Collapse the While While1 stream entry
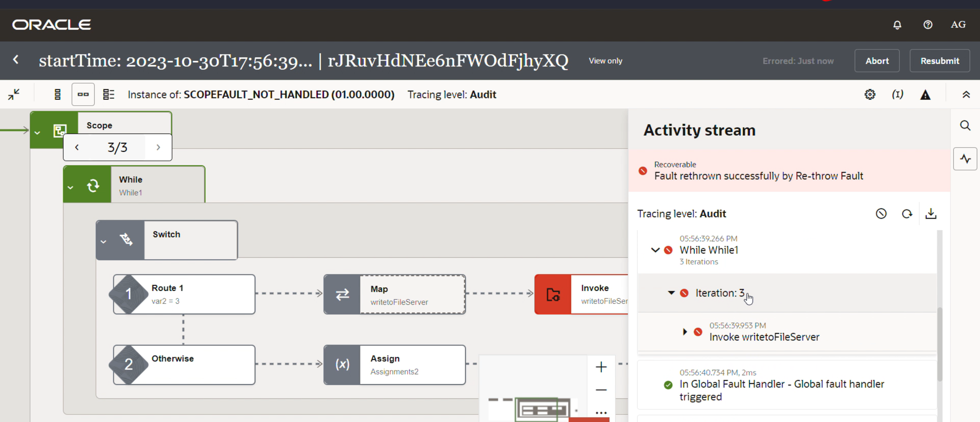The width and height of the screenshot is (980, 422). [x=655, y=250]
